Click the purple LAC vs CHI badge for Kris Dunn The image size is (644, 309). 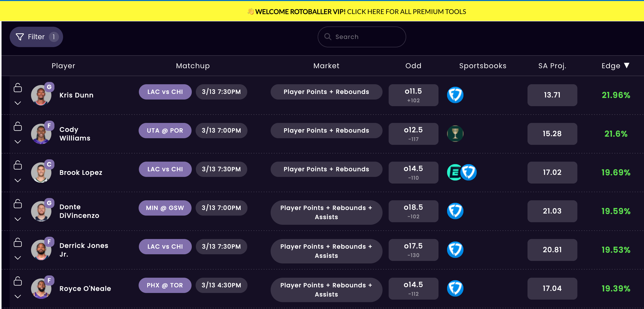pos(165,92)
